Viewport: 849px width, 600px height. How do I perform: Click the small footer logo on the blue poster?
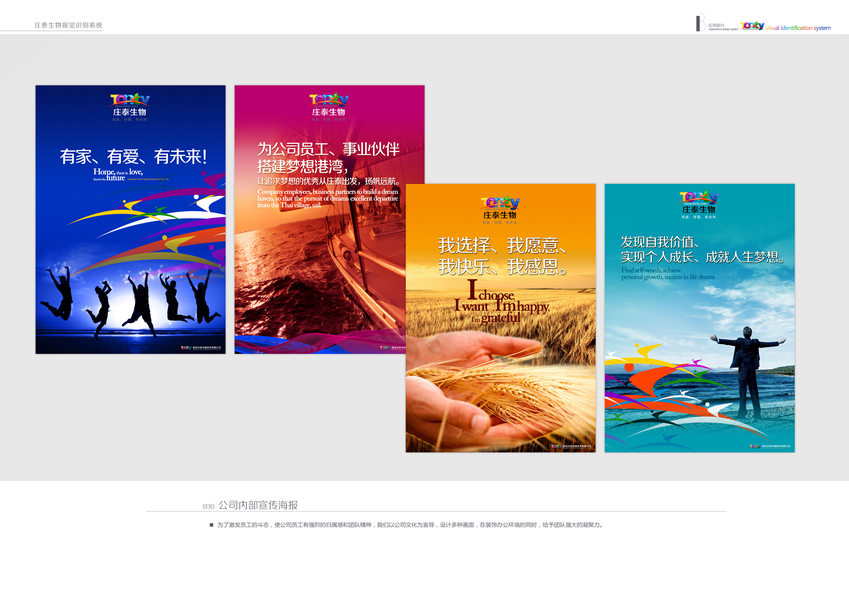pyautogui.click(x=201, y=348)
